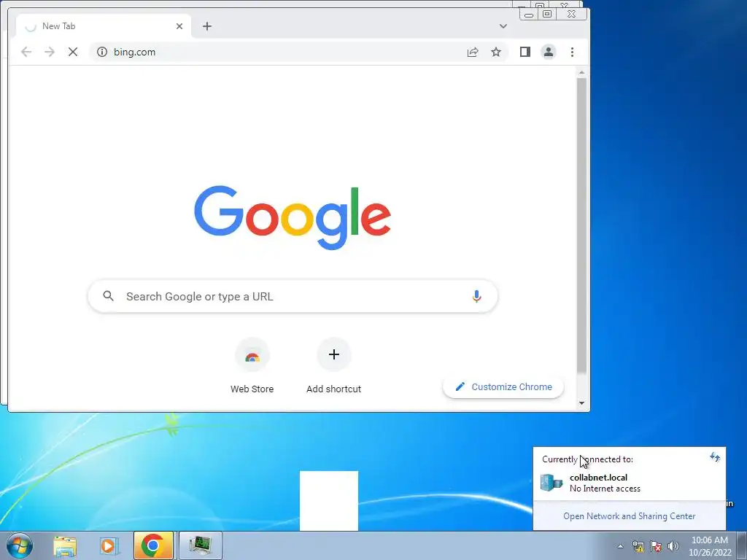This screenshot has width=747, height=560.
Task: Open Chrome side panel
Action: (525, 52)
